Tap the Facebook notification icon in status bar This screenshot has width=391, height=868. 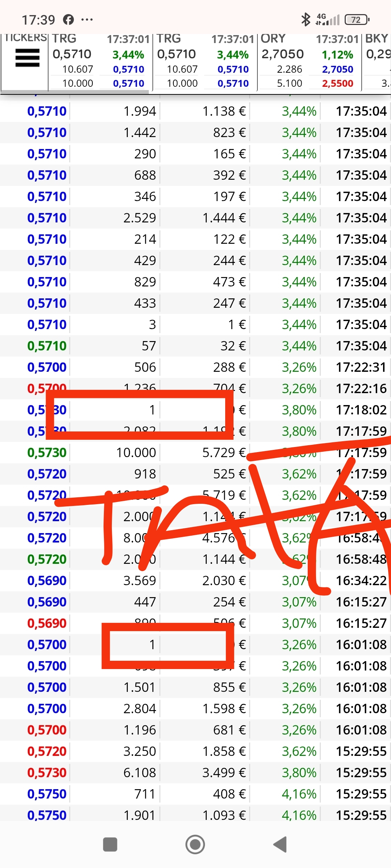coord(68,20)
